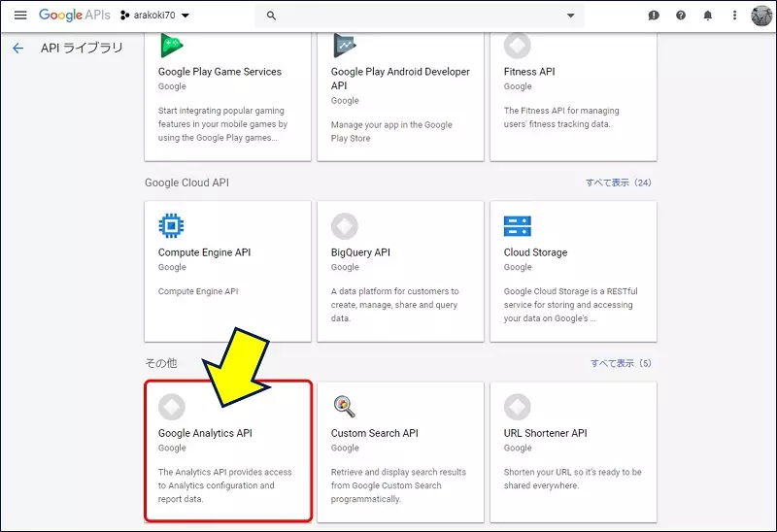Click the Fitness API placeholder icon
This screenshot has width=777, height=532.
point(518,46)
